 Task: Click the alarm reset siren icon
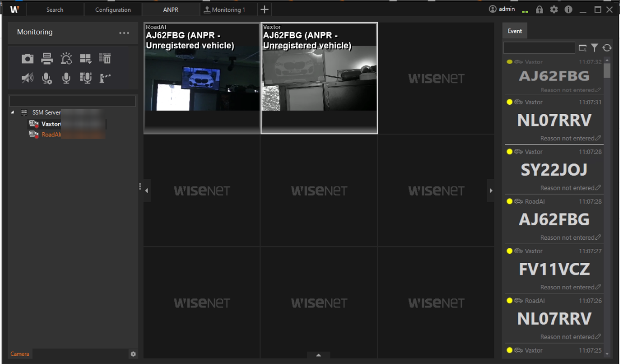[x=66, y=59]
